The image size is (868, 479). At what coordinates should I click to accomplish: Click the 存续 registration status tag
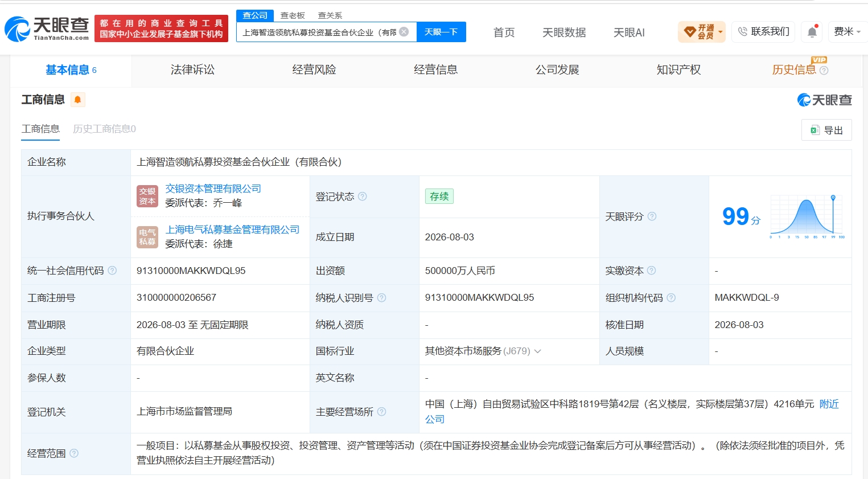coord(439,196)
